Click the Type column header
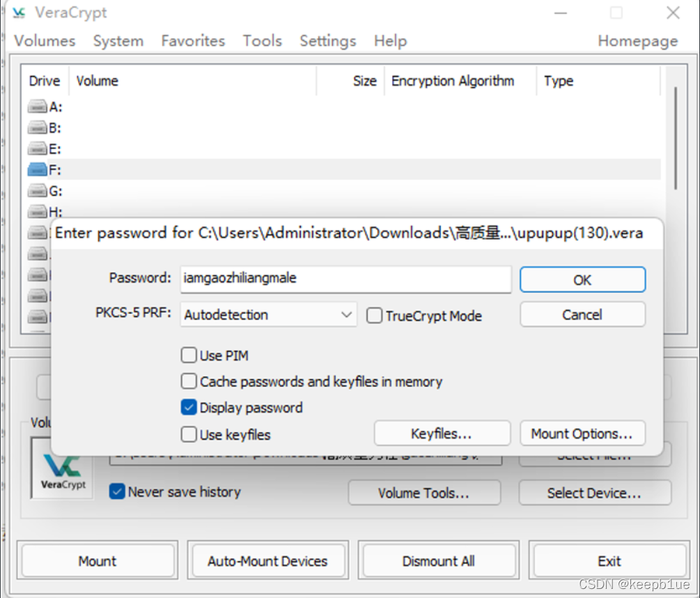 (x=598, y=81)
